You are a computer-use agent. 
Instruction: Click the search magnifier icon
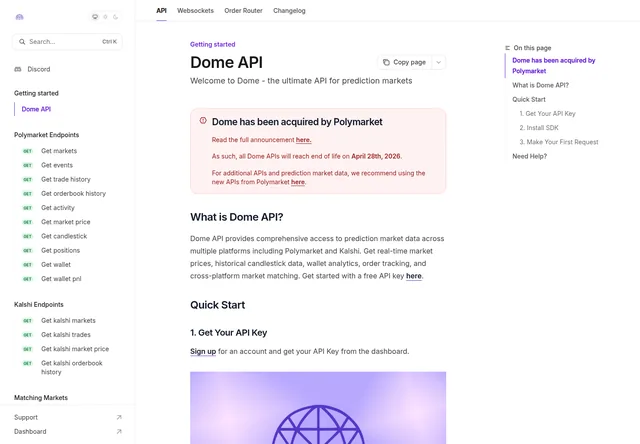click(x=22, y=42)
